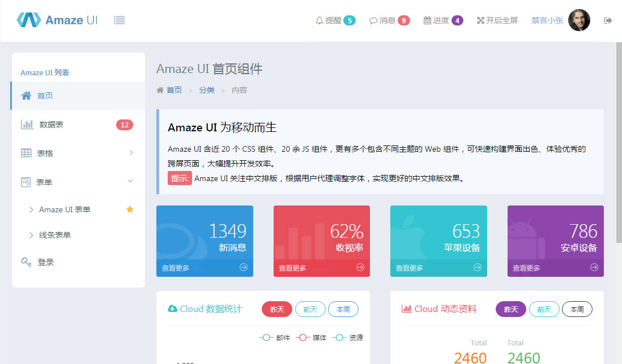Click arrow icon on 安卓设备 card
Image resolution: width=622 pixels, height=364 pixels.
click(594, 267)
